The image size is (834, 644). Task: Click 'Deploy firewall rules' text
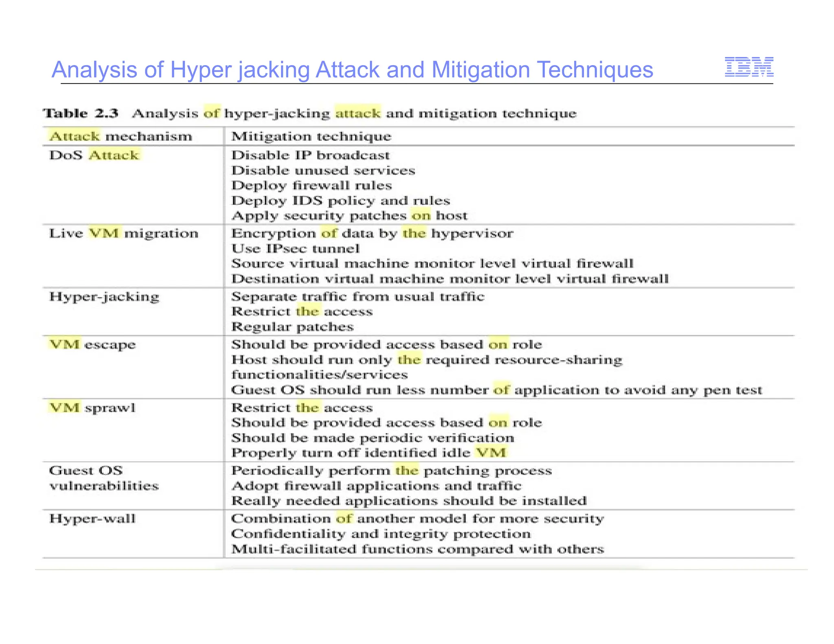point(312,186)
